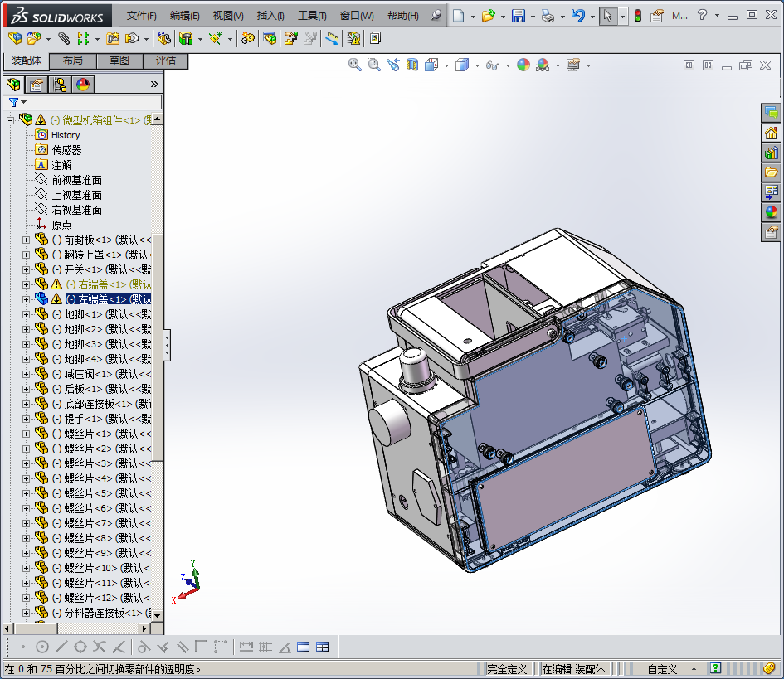
Task: Open the Save button dropdown arrow
Action: (532, 17)
